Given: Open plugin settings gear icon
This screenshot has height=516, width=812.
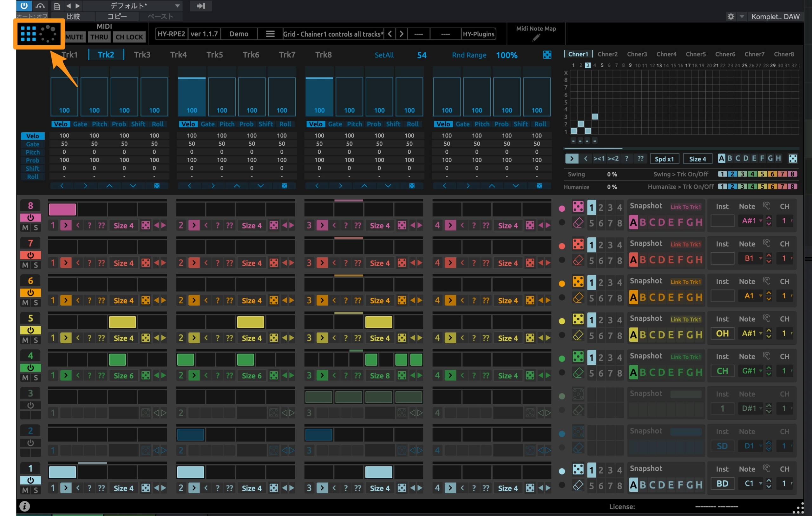Looking at the screenshot, I should (x=730, y=17).
